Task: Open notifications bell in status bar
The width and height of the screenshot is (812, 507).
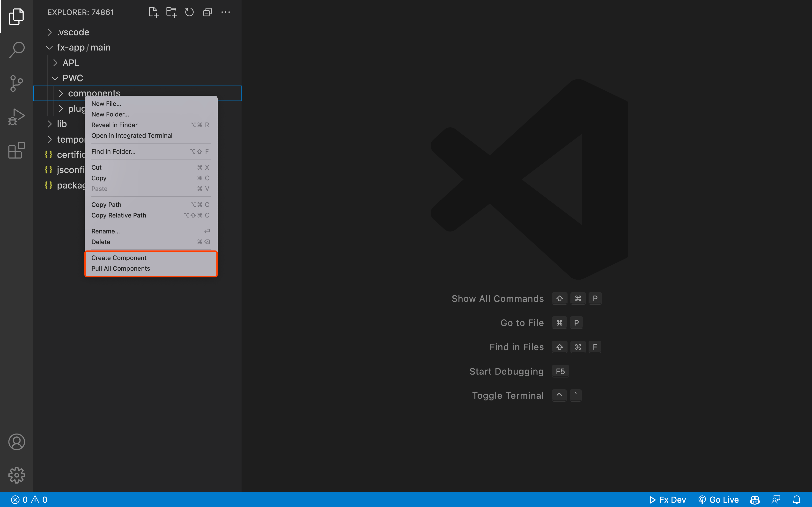Action: [797, 500]
